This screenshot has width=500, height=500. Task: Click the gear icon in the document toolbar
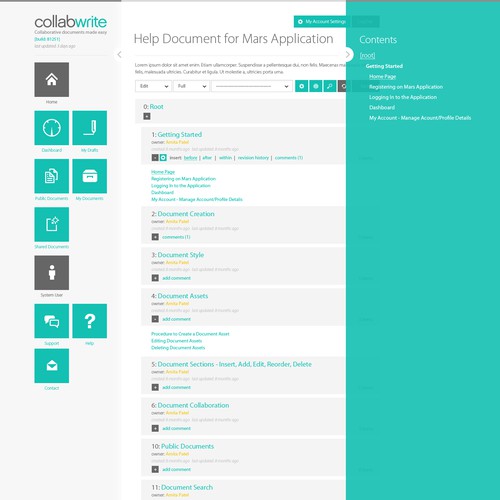301,86
